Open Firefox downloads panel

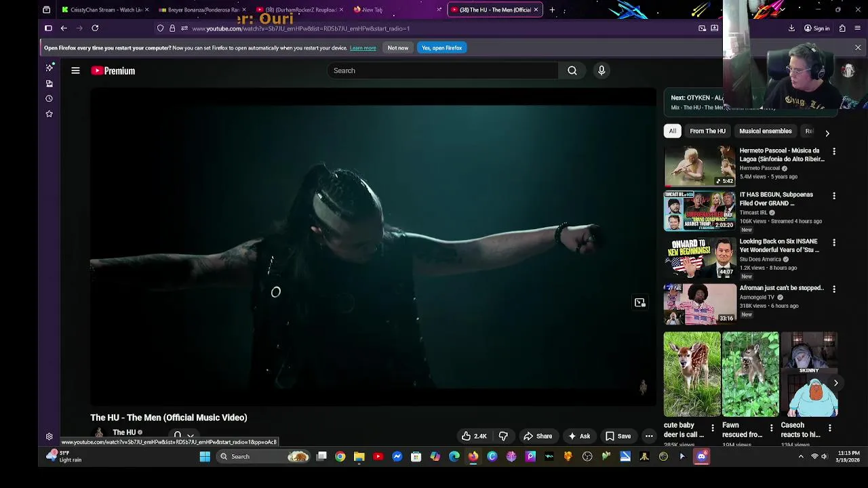(x=791, y=28)
